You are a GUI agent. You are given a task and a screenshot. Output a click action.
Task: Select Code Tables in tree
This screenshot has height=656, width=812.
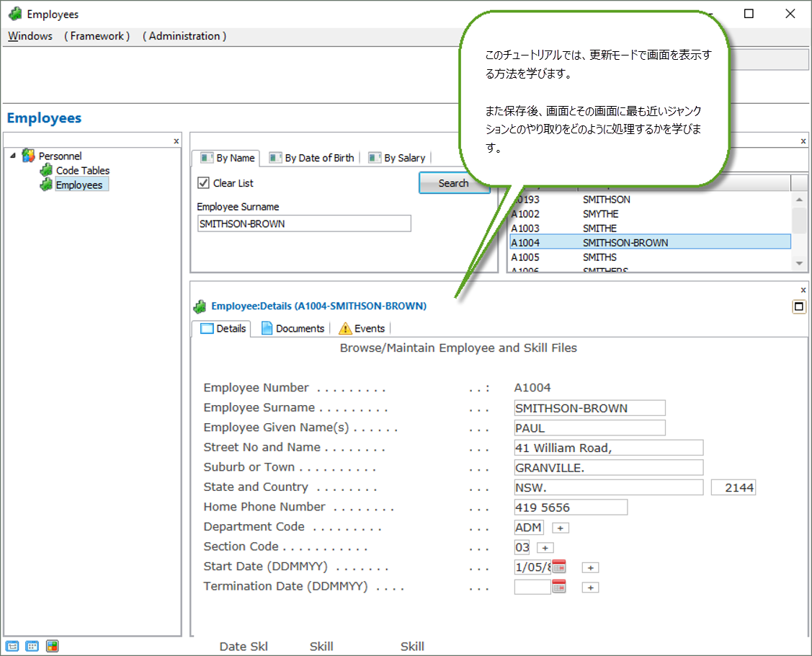[x=83, y=170]
